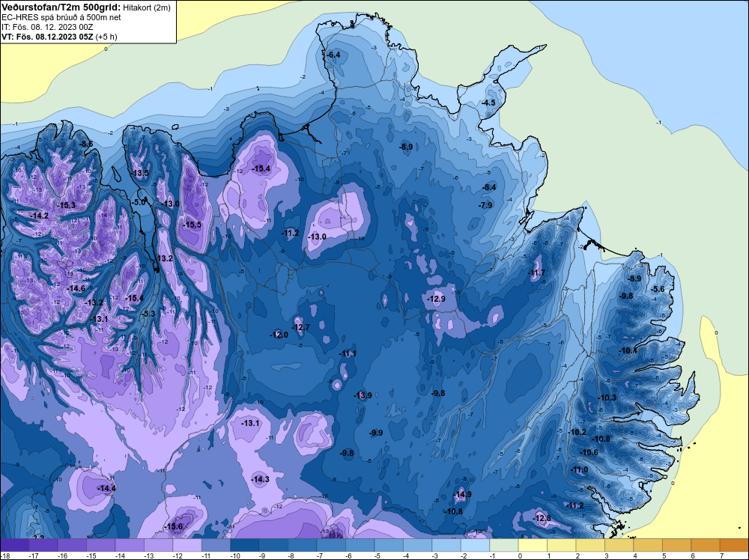
Task: Click the -14.3 temperature label
Action: [x=261, y=479]
